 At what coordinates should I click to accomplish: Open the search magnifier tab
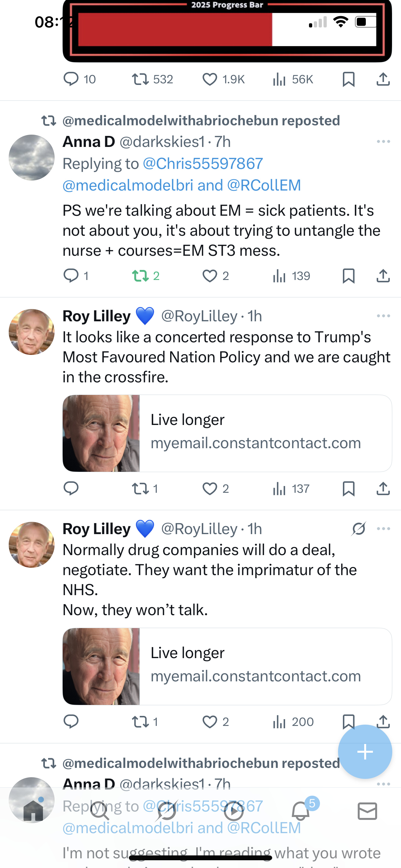[x=100, y=811]
